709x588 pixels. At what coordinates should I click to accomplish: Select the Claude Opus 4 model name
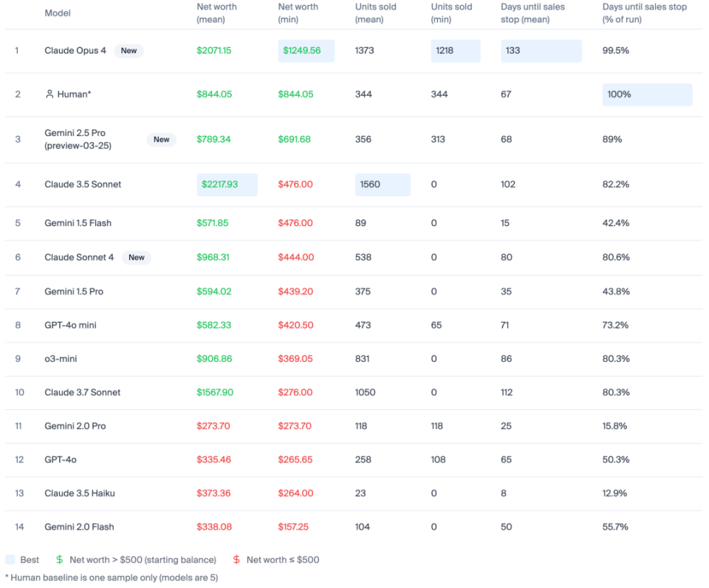tap(75, 51)
